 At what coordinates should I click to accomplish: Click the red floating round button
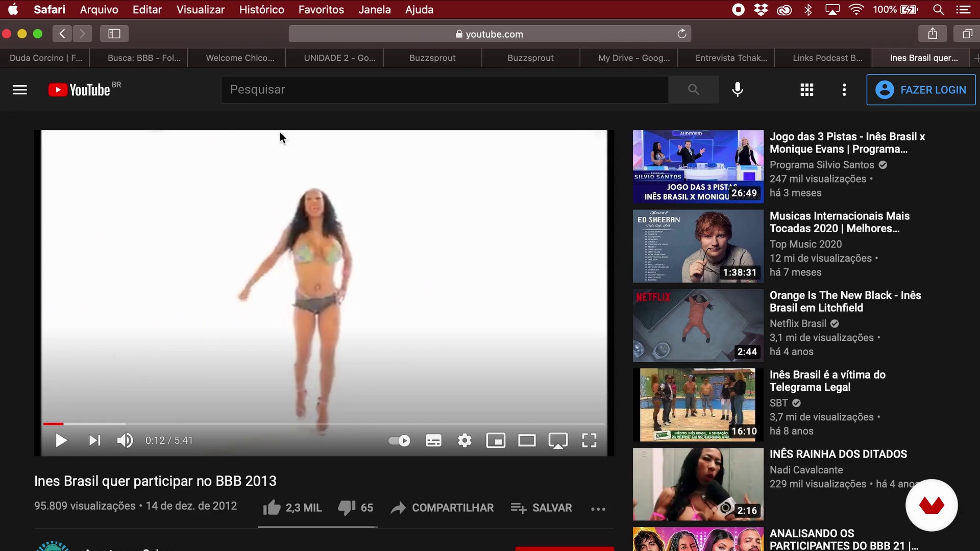[932, 505]
